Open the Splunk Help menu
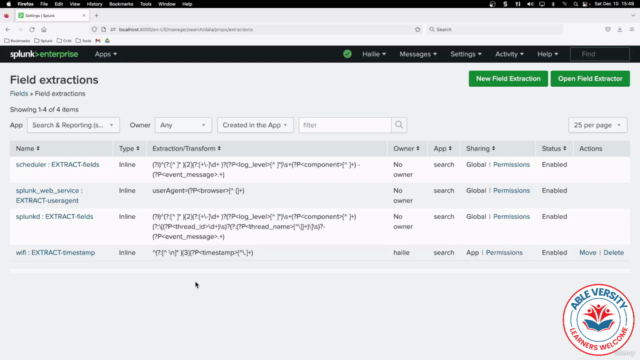This screenshot has height=360, width=640. coord(547,54)
